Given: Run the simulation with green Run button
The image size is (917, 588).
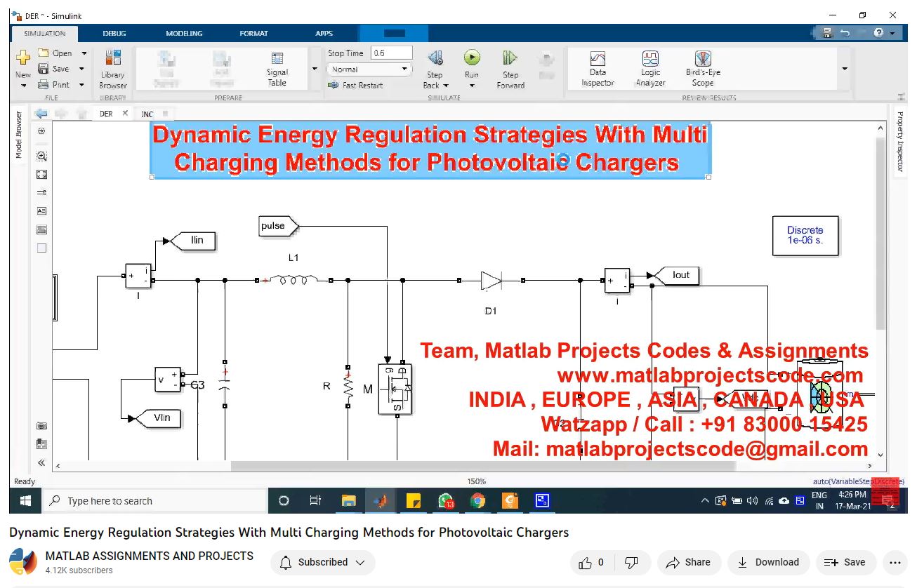Looking at the screenshot, I should coord(472,58).
